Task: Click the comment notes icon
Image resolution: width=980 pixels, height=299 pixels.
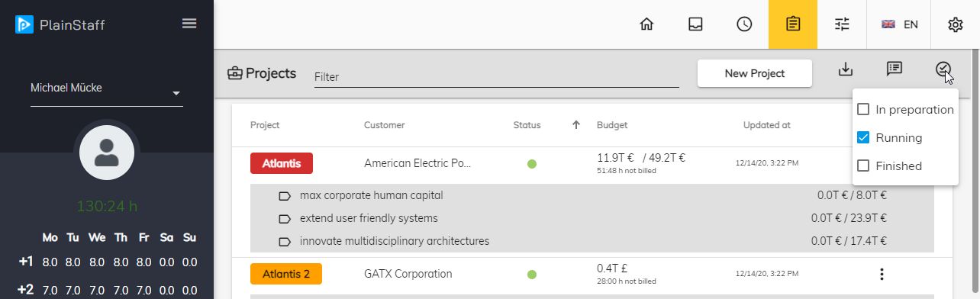Action: coord(895,69)
